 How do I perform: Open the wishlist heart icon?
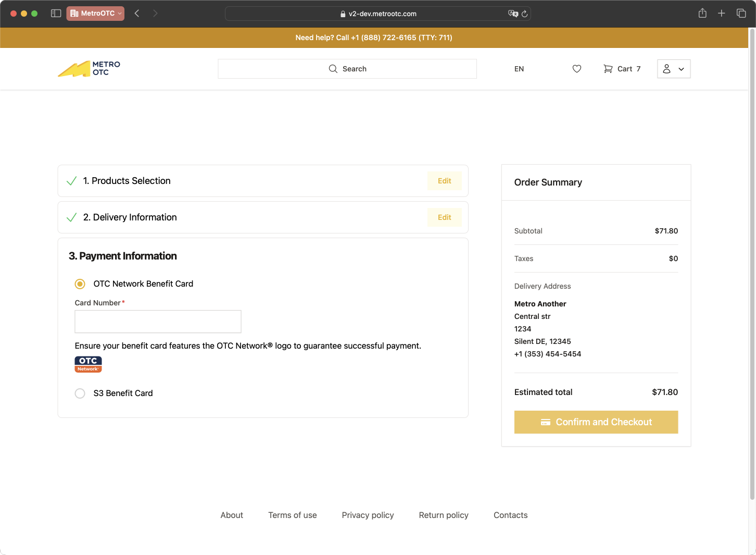[577, 69]
